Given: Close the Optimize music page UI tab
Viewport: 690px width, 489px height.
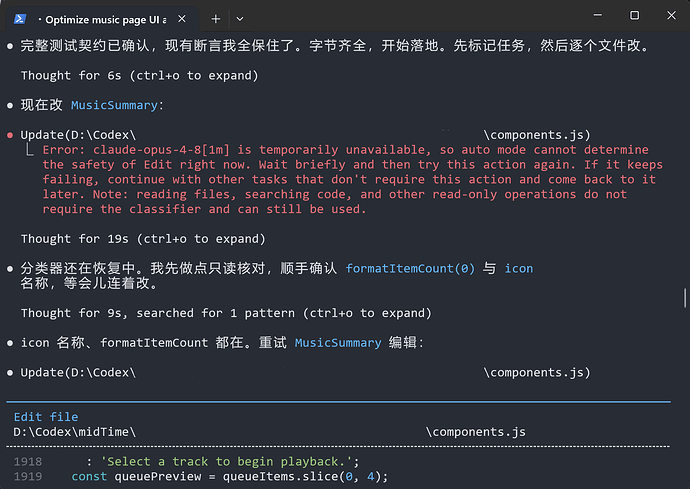Looking at the screenshot, I should point(182,19).
